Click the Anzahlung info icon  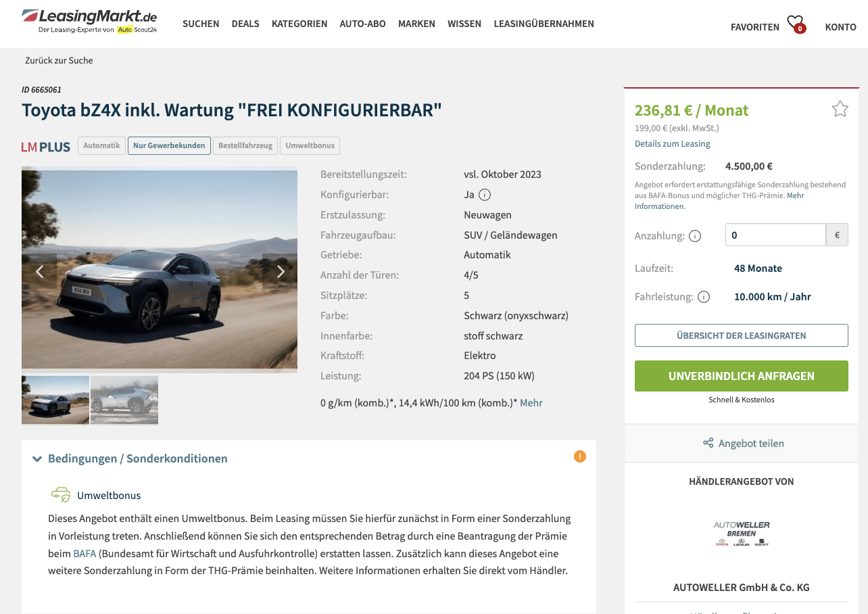695,236
